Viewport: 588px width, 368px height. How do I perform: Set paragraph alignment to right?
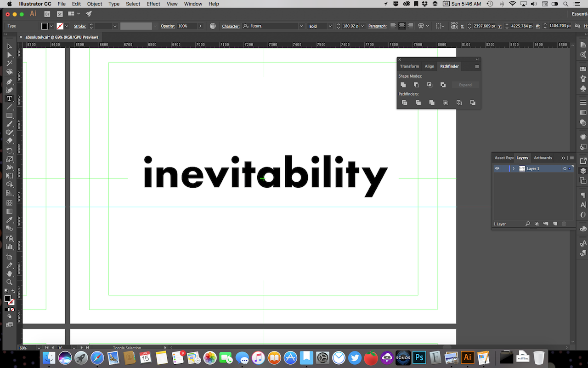point(410,26)
